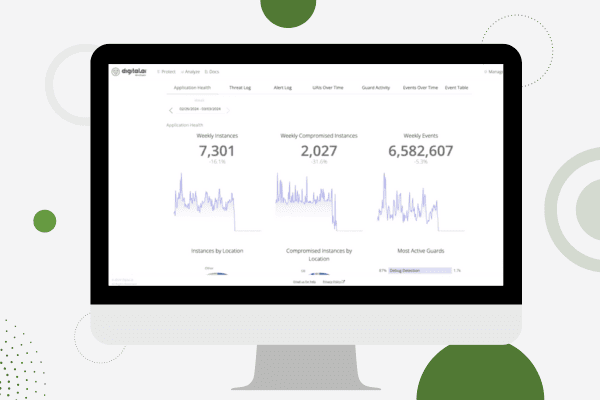Click the digital.ai logo

(x=129, y=72)
